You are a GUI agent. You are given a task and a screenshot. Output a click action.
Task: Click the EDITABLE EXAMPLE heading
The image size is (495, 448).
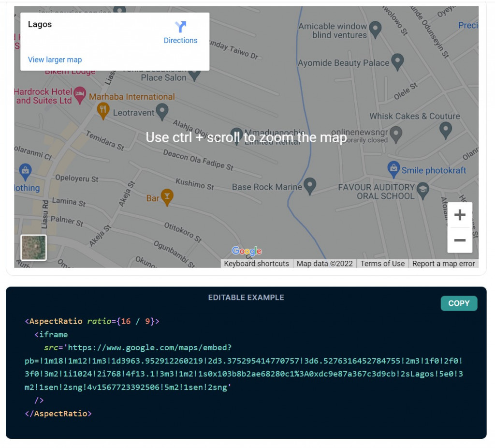click(x=246, y=298)
